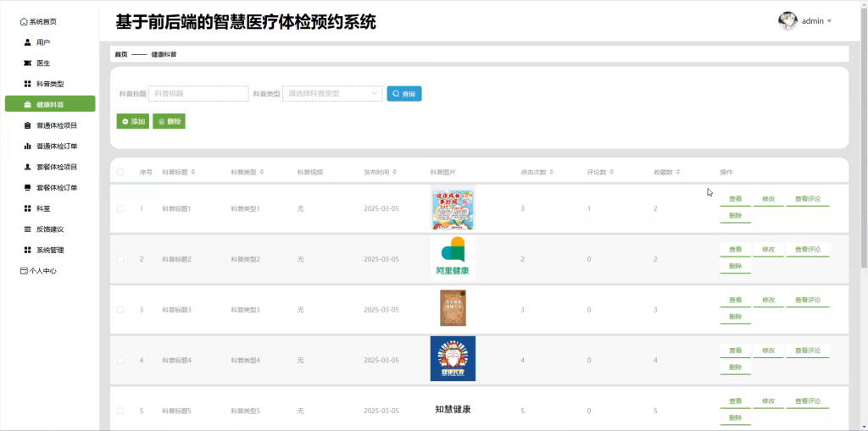Click the grid icon next to 科普类型
Image resolution: width=868 pixels, height=431 pixels.
tap(28, 84)
